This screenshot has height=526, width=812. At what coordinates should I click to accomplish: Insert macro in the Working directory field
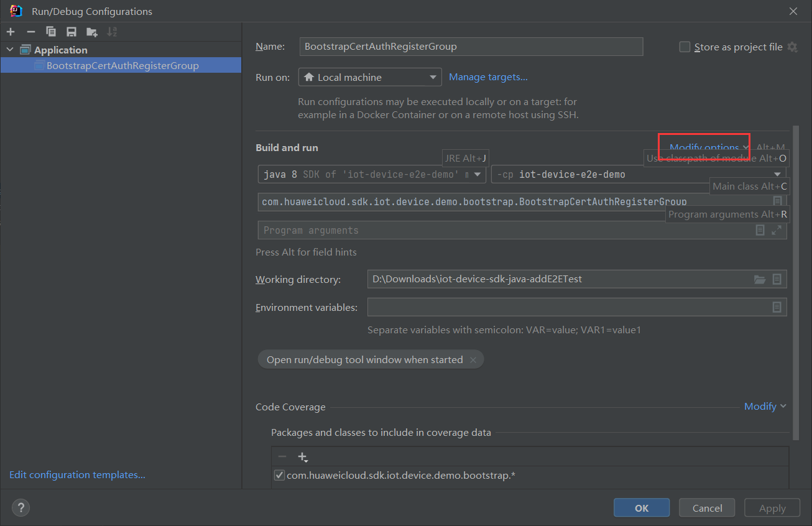tap(777, 279)
